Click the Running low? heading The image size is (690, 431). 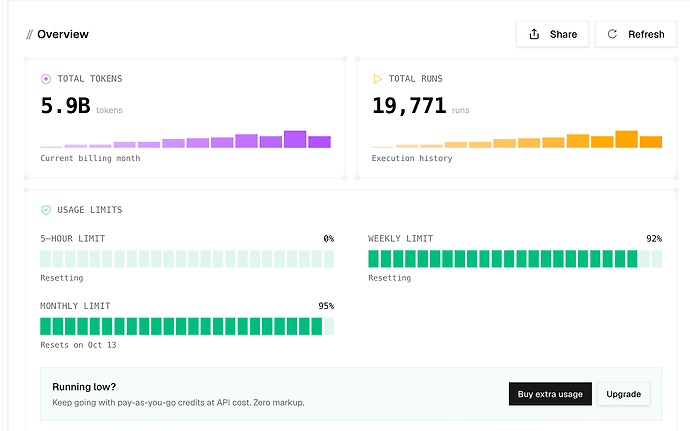point(84,387)
